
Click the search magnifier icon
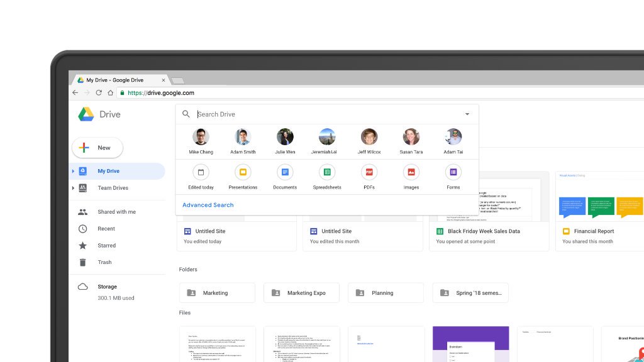(186, 114)
